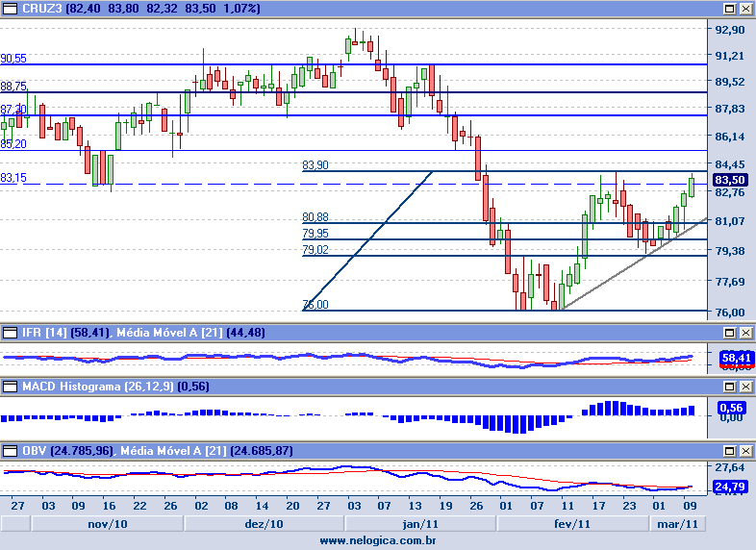The height and width of the screenshot is (550, 756).
Task: Click the OBV panel title icon
Action: tap(8, 450)
